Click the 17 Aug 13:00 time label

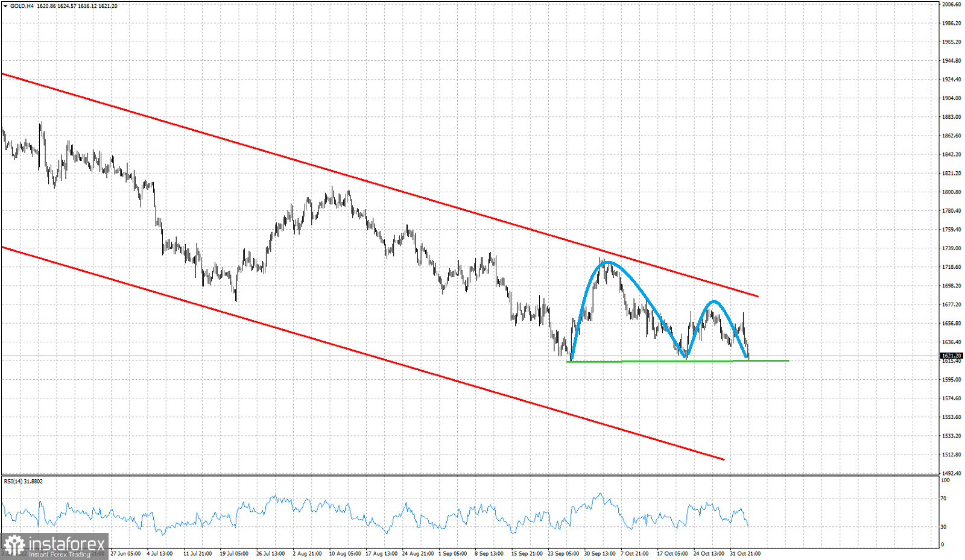click(x=382, y=553)
